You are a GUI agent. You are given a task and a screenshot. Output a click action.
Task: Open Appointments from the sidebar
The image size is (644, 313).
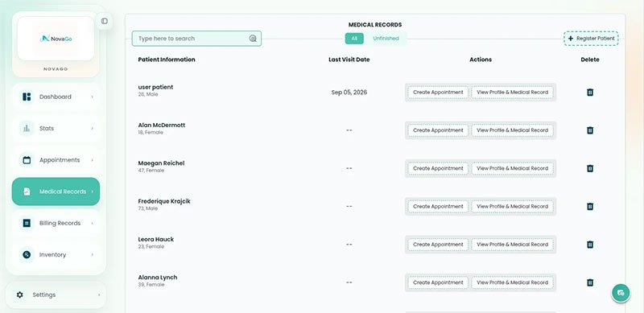[56, 160]
